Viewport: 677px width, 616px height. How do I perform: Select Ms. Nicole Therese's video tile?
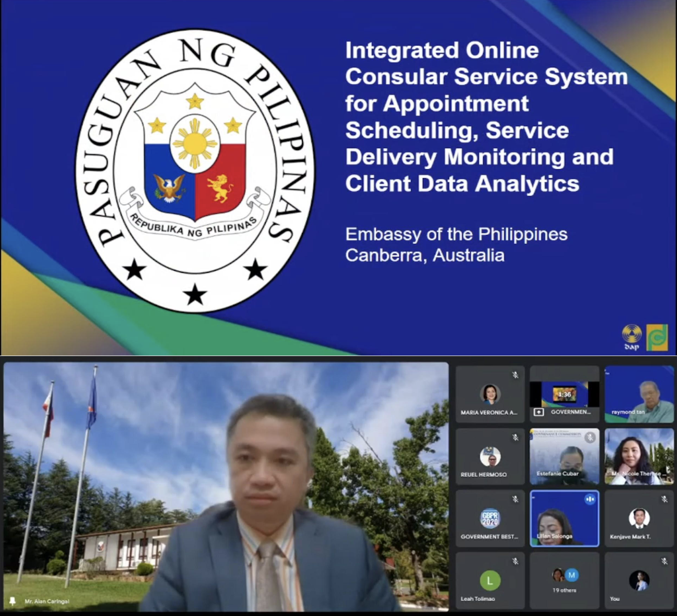[639, 456]
